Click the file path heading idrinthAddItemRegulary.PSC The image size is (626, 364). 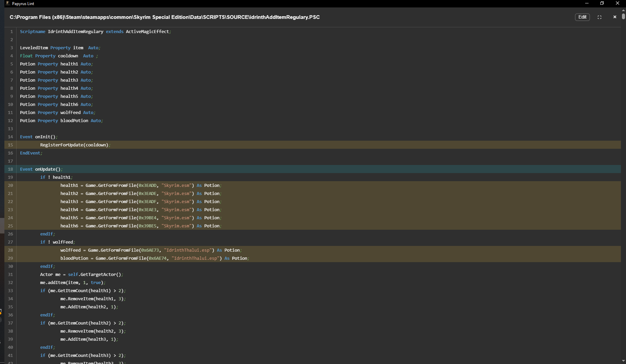165,17
